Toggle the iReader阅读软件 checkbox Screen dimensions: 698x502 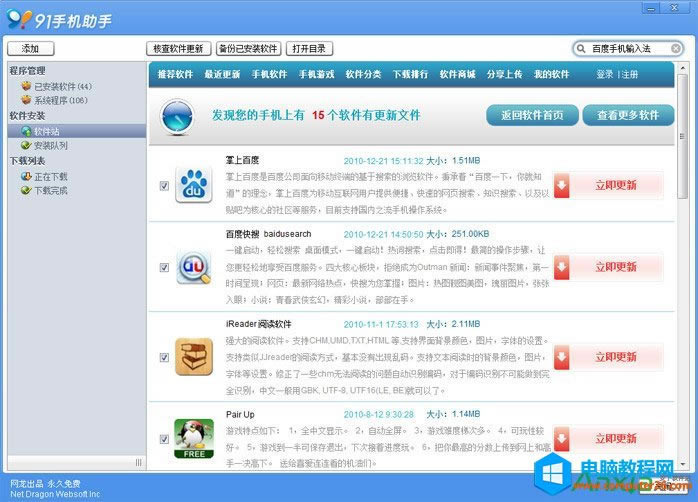[x=164, y=356]
